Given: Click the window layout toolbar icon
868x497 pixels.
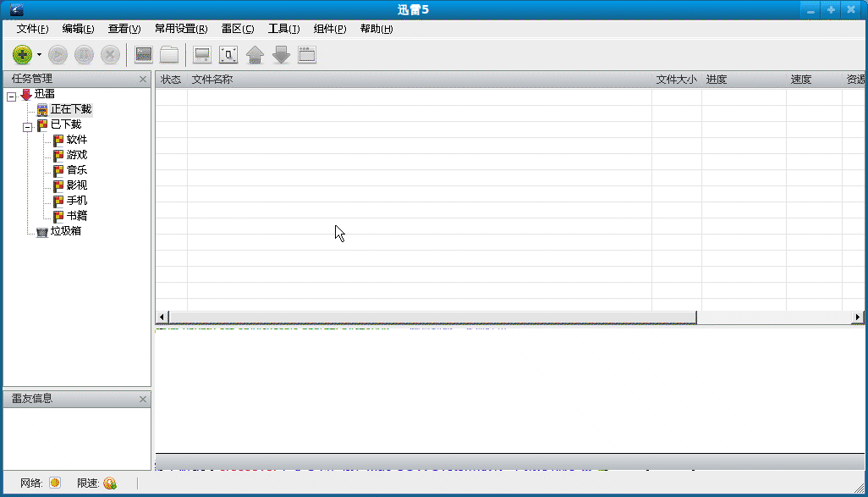Looking at the screenshot, I should pyautogui.click(x=307, y=55).
